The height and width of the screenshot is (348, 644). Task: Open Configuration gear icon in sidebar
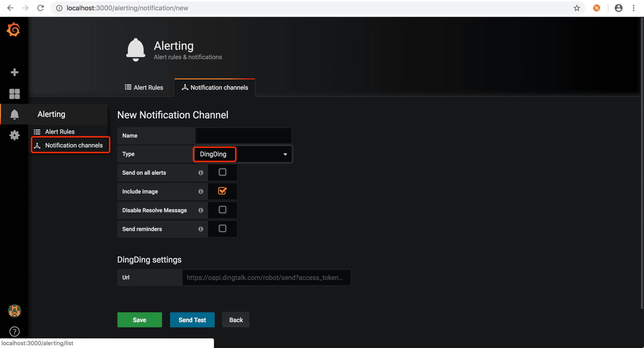[x=14, y=135]
